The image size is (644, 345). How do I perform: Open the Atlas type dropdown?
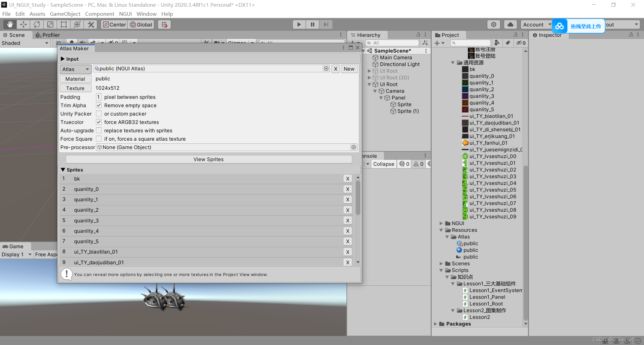75,69
